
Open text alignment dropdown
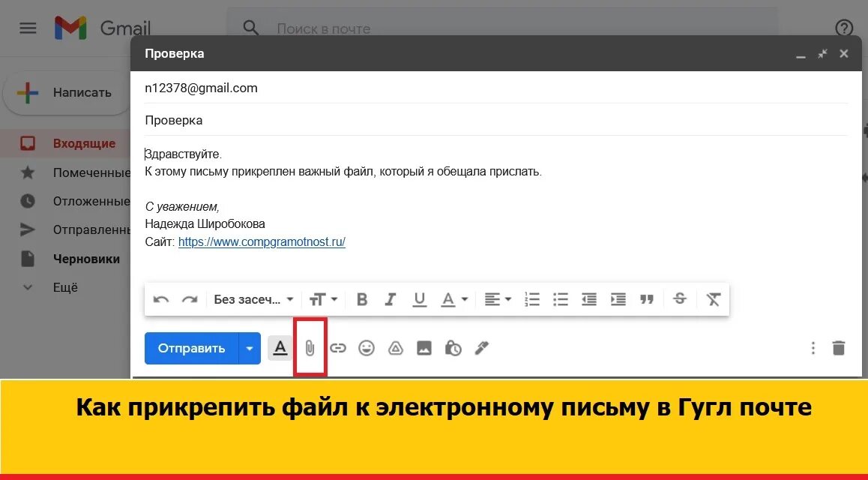[498, 299]
